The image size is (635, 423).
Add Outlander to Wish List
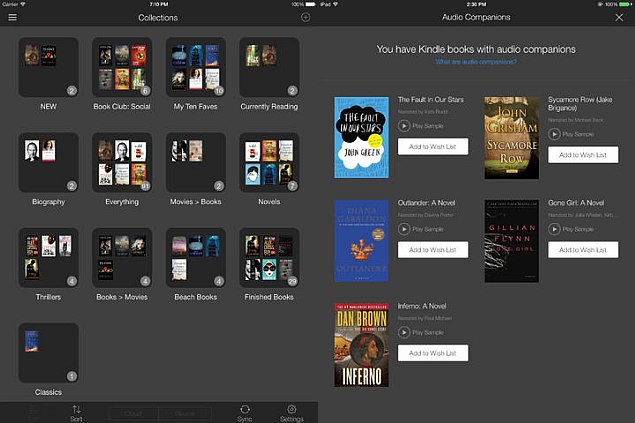(433, 250)
